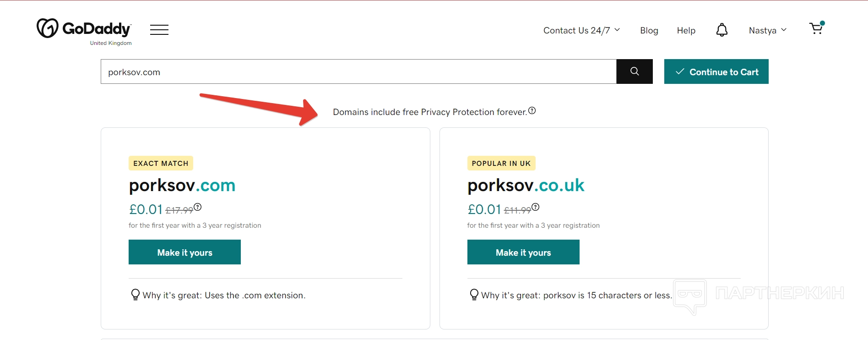Viewport: 868px width, 340px height.
Task: Click Make it yours for porksov.com
Action: pyautogui.click(x=184, y=252)
